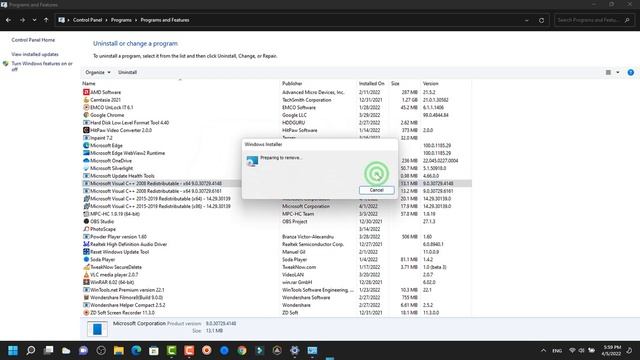
Task: Go back using the navigation back arrow
Action: 9,20
